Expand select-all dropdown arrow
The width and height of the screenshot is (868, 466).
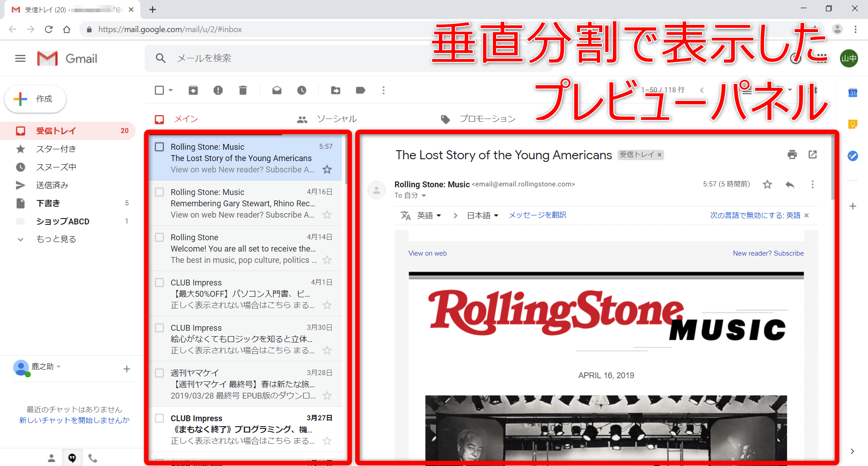coord(171,90)
